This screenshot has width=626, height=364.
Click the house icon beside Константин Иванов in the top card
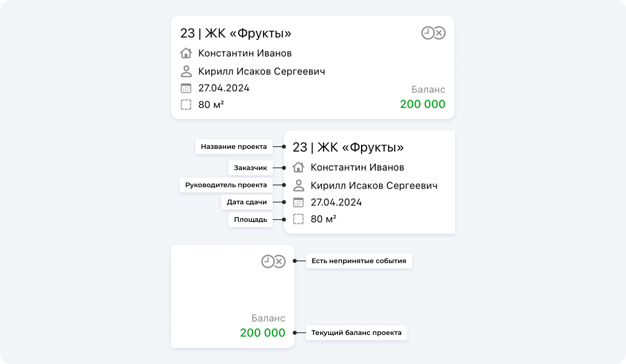coord(186,53)
